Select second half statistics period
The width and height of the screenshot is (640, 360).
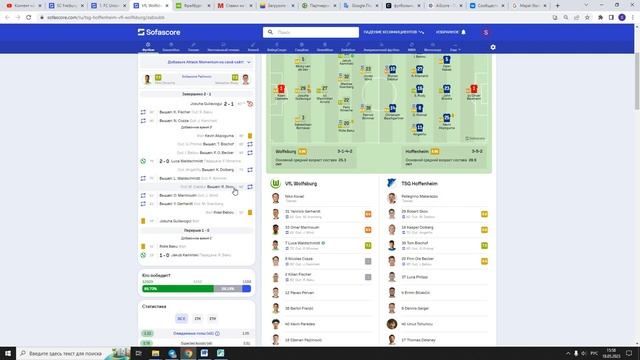pos(213,318)
